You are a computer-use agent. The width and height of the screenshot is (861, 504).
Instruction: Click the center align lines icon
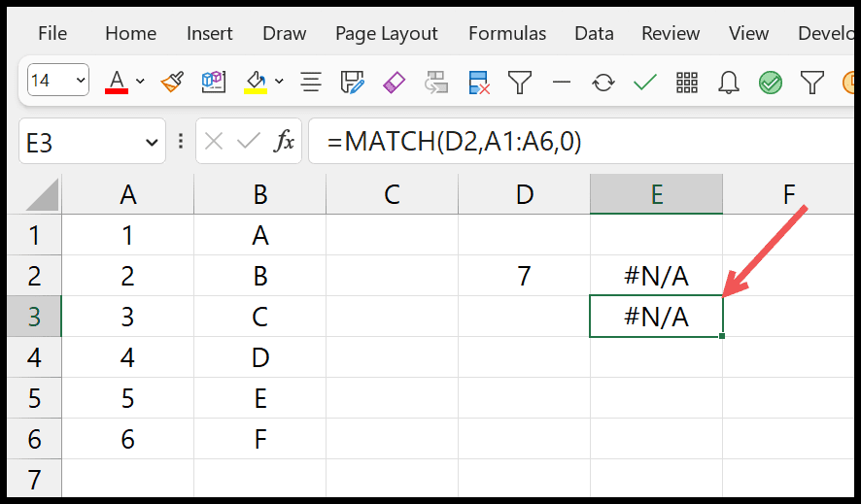(311, 83)
